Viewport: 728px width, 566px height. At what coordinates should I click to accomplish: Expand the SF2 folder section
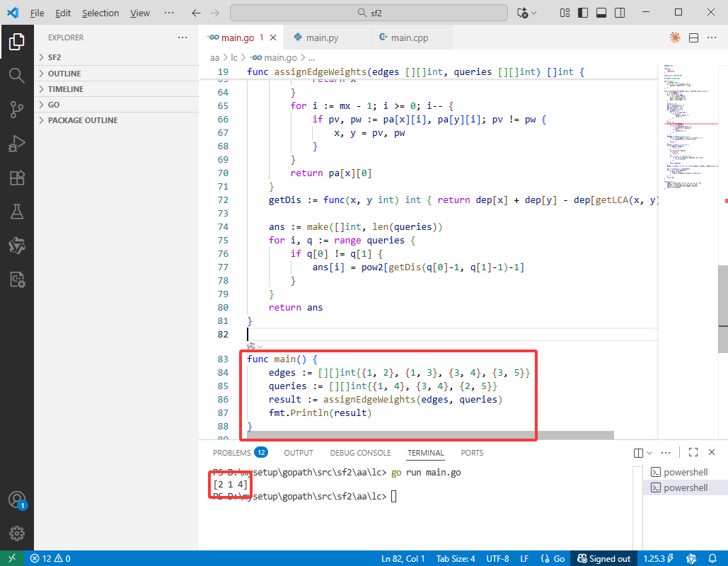tap(116, 57)
